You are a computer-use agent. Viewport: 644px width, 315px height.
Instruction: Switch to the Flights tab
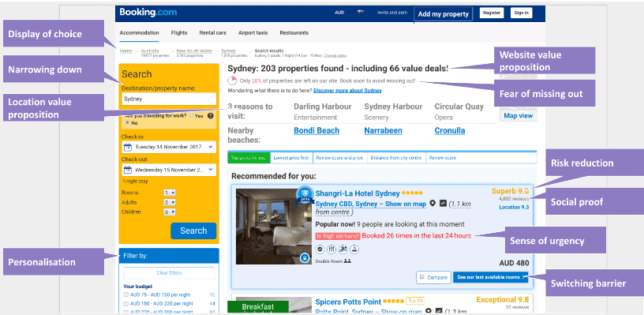(179, 33)
